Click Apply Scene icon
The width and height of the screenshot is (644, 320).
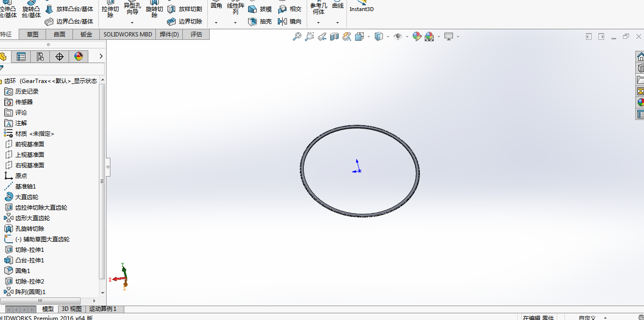(429, 36)
